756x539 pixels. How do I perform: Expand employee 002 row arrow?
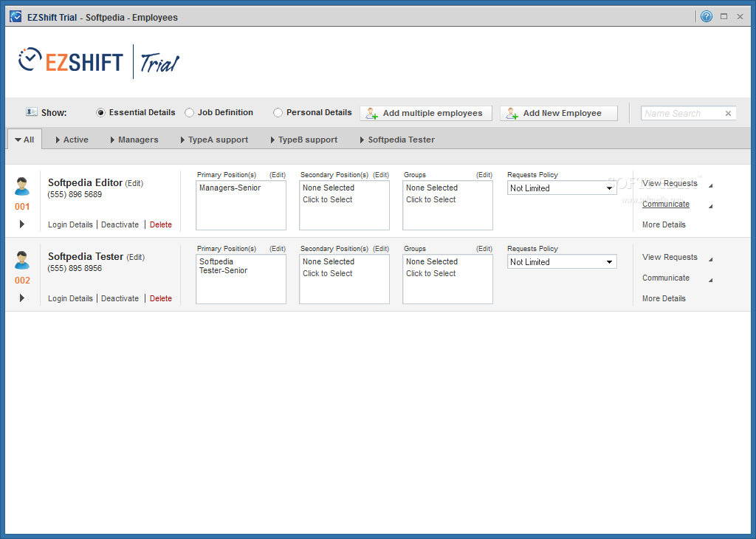21,298
